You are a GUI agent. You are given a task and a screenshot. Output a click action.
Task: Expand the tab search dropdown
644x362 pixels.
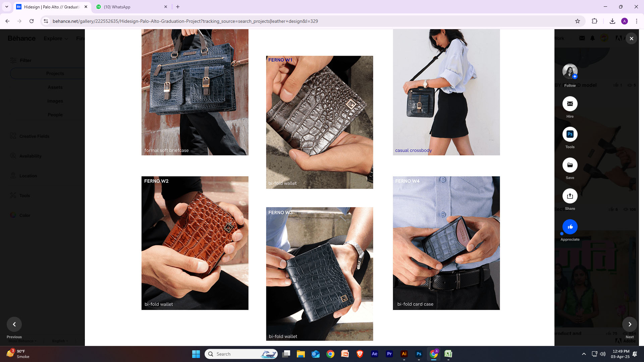click(x=7, y=7)
